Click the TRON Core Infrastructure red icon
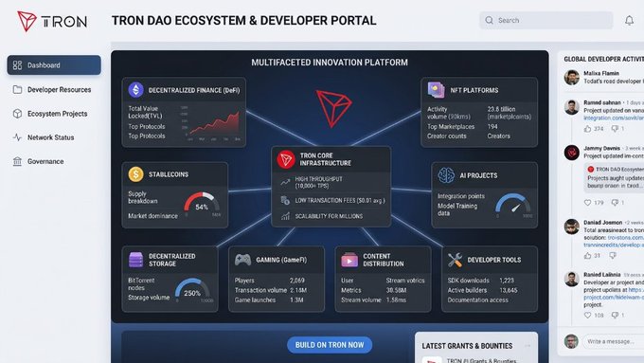 [286, 159]
